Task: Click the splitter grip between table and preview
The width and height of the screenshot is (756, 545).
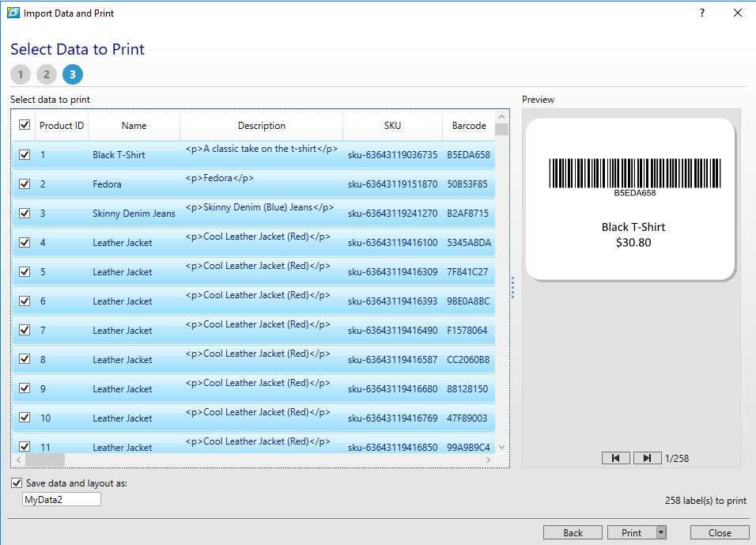Action: pyautogui.click(x=512, y=287)
